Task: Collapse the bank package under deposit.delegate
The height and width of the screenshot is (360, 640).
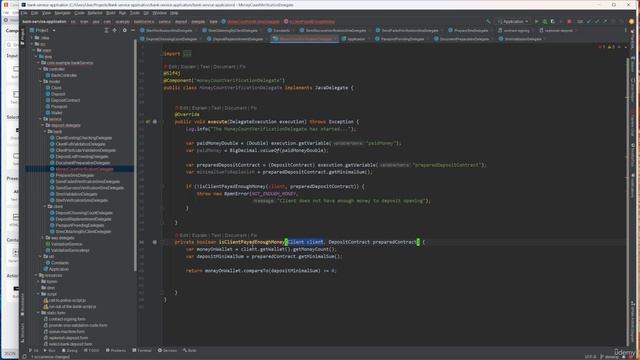Action: 45,131
